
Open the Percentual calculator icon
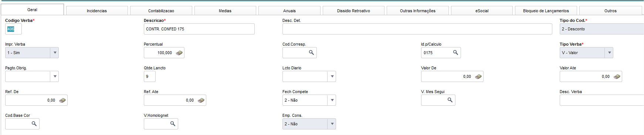click(179, 53)
